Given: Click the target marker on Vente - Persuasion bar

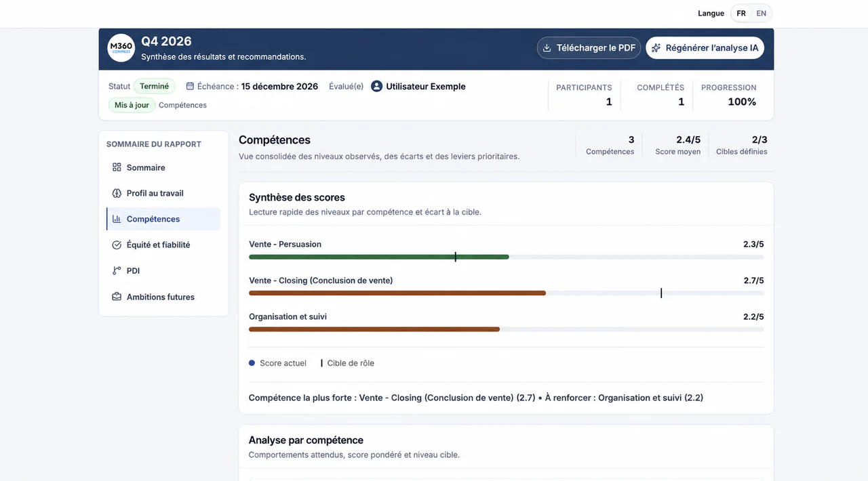Looking at the screenshot, I should click(455, 257).
